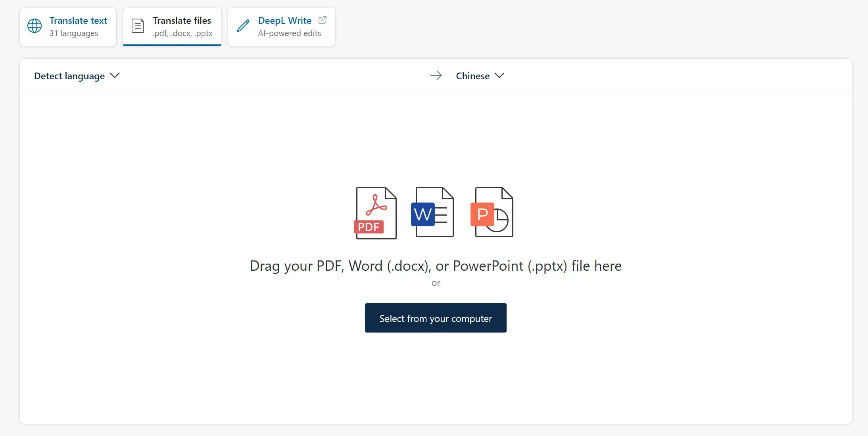This screenshot has width=868, height=436.
Task: Click the Word document icon
Action: [434, 213]
